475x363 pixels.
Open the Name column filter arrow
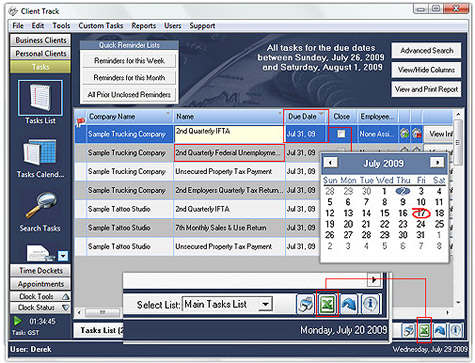point(280,114)
